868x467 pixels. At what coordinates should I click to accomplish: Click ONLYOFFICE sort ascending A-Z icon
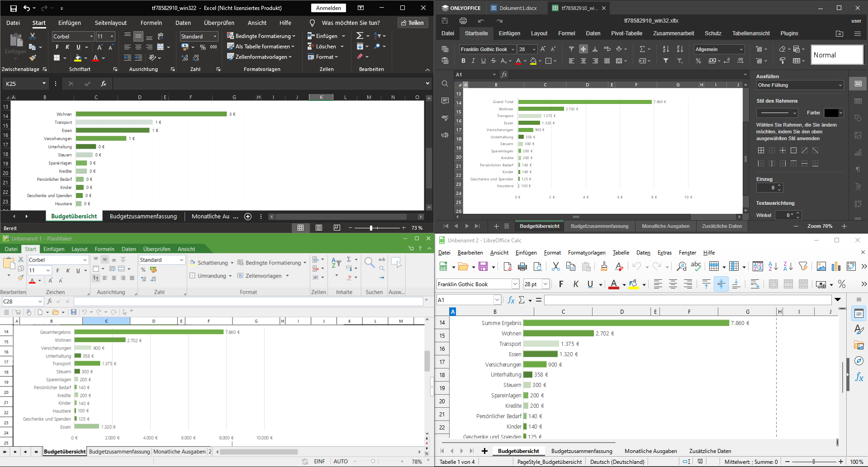pos(666,49)
